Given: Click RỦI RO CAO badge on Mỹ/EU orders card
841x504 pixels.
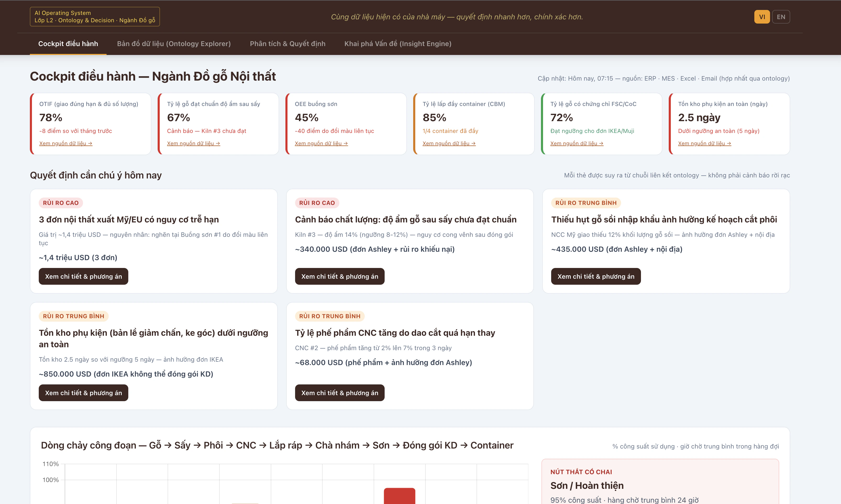Looking at the screenshot, I should tap(60, 203).
